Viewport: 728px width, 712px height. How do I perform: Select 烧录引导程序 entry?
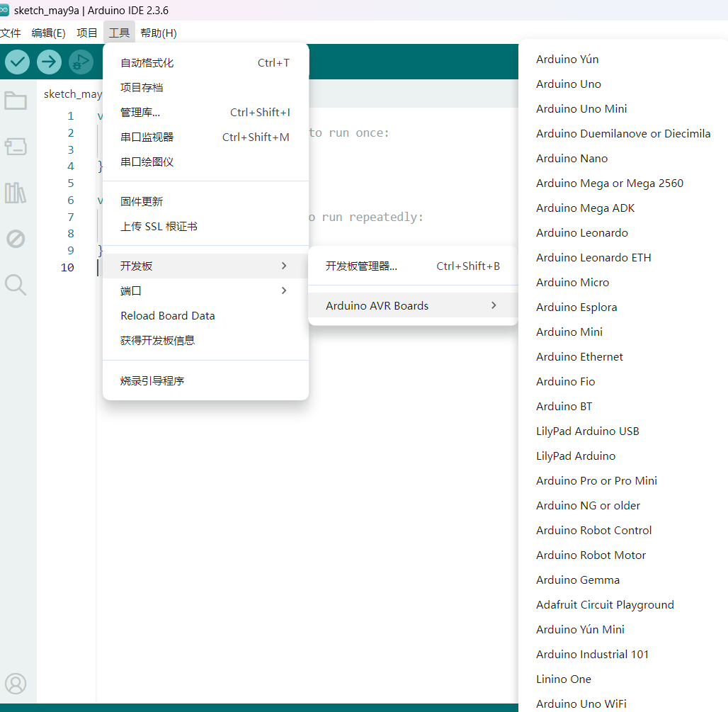point(205,381)
